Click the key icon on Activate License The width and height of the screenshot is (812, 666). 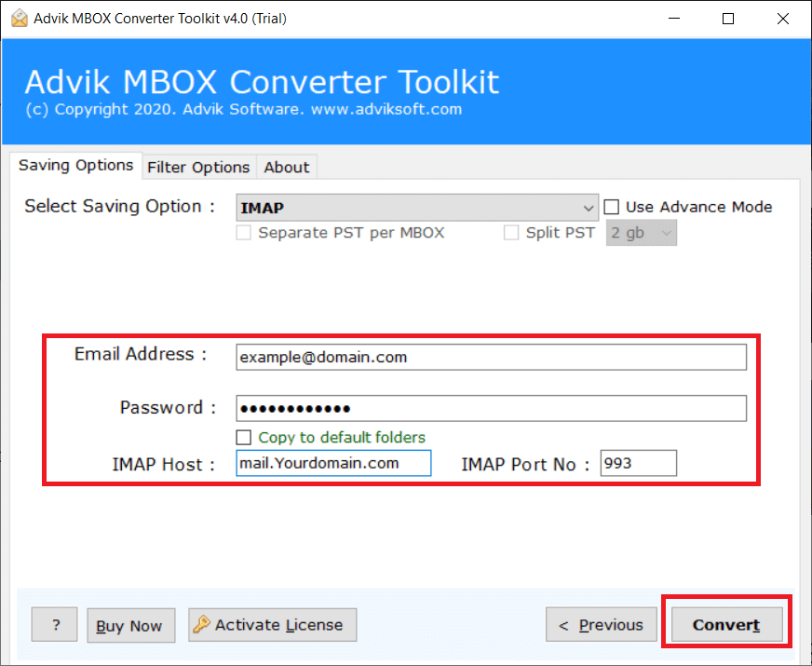[x=201, y=625]
